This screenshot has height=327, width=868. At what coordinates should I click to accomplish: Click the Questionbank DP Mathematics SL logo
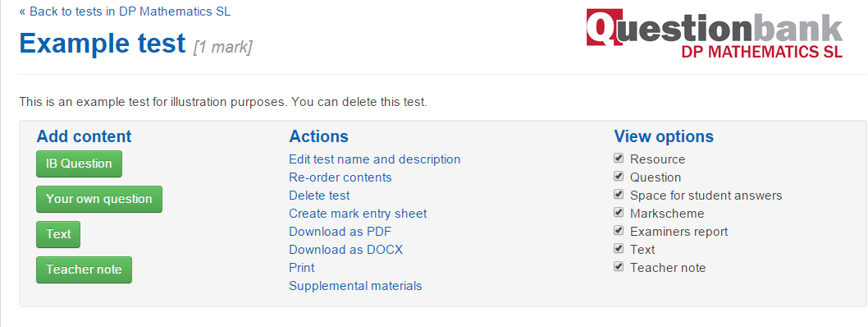point(715,35)
